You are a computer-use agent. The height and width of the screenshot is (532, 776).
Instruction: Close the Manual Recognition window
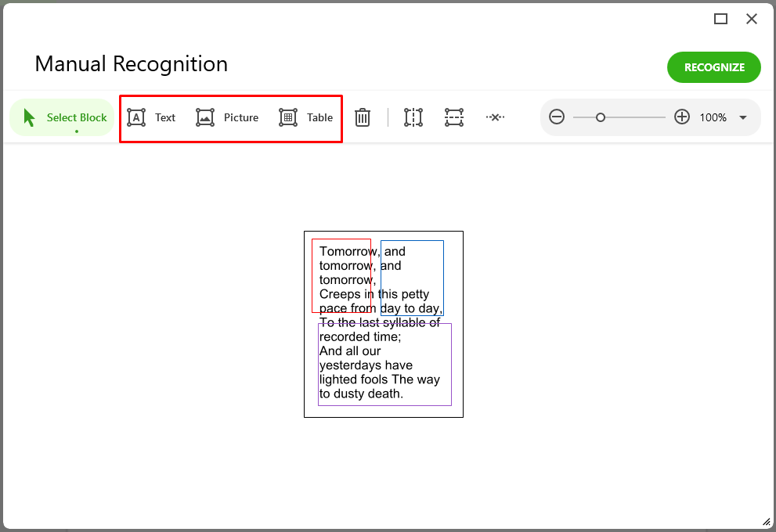pos(752,19)
